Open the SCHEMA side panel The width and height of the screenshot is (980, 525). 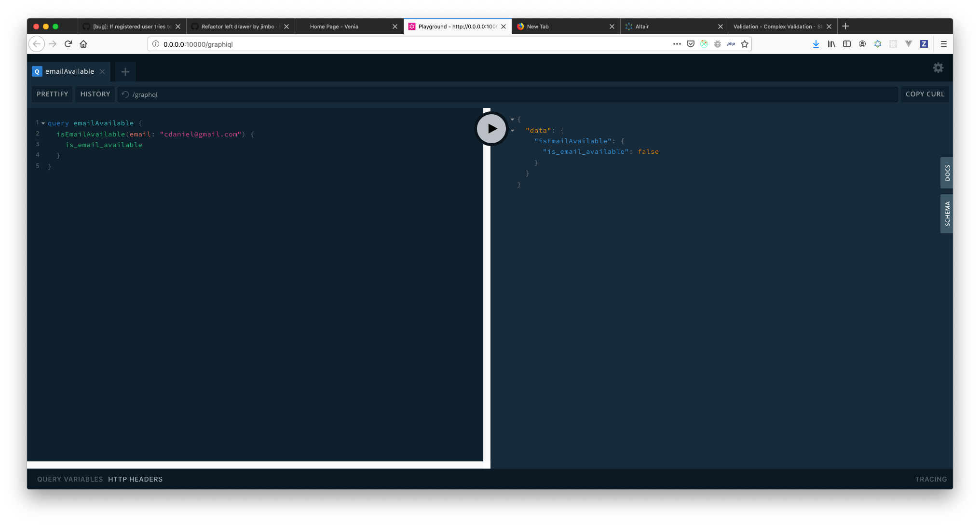pos(947,214)
